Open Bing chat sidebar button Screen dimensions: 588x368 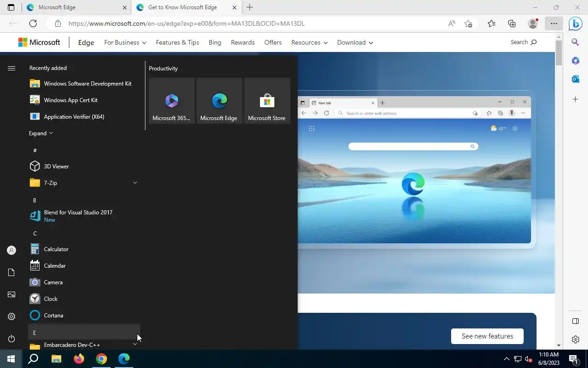[575, 23]
